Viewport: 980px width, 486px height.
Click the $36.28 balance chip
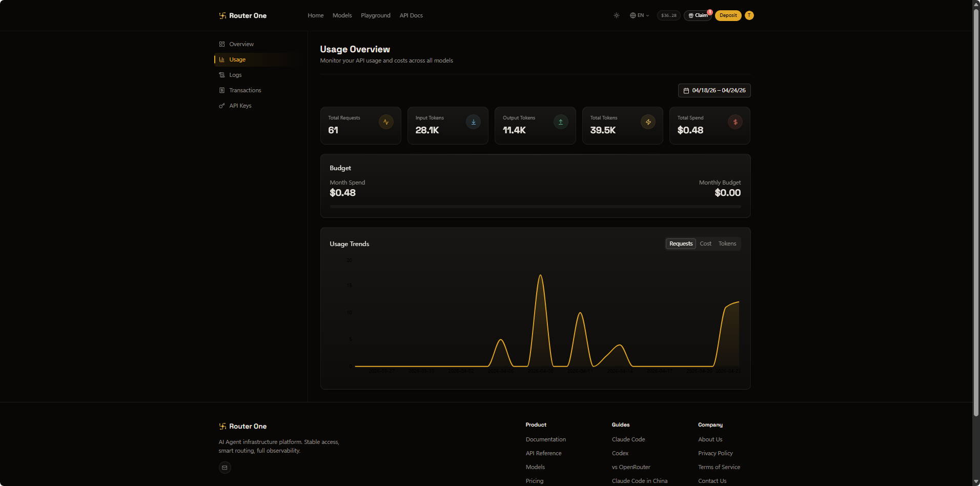(668, 15)
